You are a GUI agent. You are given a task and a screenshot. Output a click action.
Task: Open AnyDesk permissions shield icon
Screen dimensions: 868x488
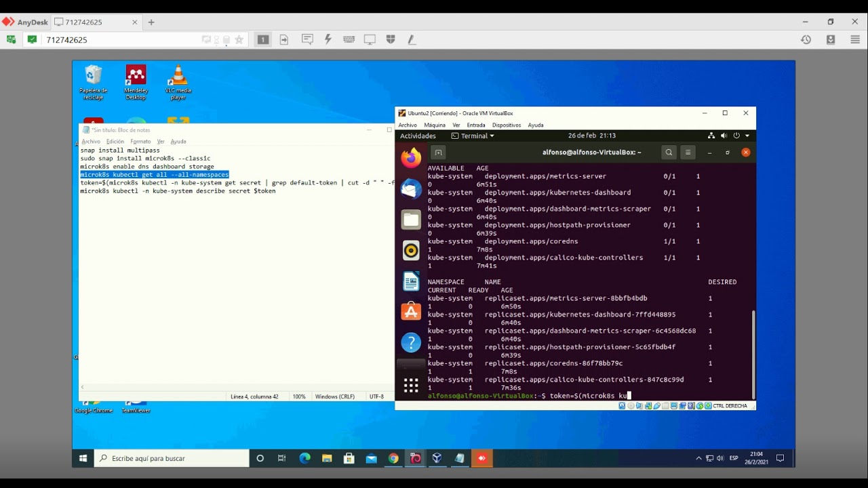click(391, 39)
